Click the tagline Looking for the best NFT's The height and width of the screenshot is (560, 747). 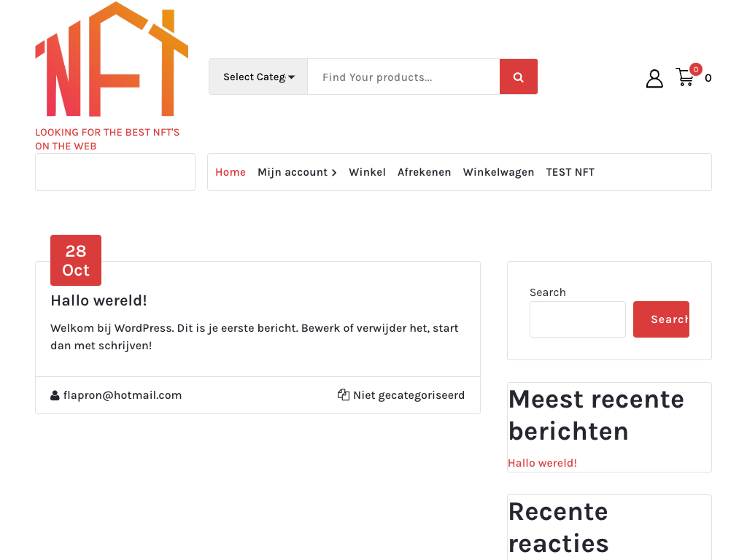coord(107,139)
